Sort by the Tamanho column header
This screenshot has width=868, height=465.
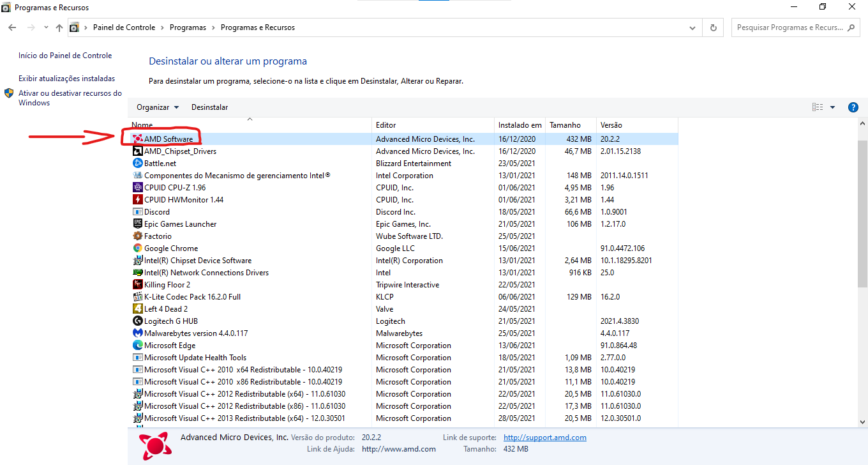point(571,125)
